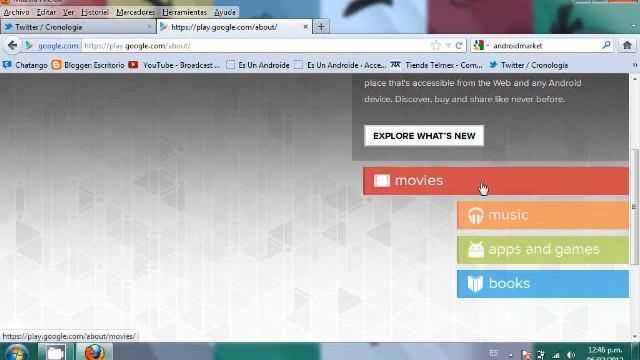Click the open book icon
The height and width of the screenshot is (360, 640).
pyautogui.click(x=475, y=284)
